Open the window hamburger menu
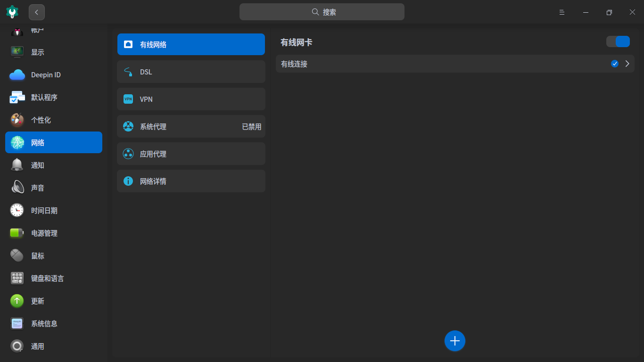Viewport: 644px width, 362px height. click(x=562, y=12)
